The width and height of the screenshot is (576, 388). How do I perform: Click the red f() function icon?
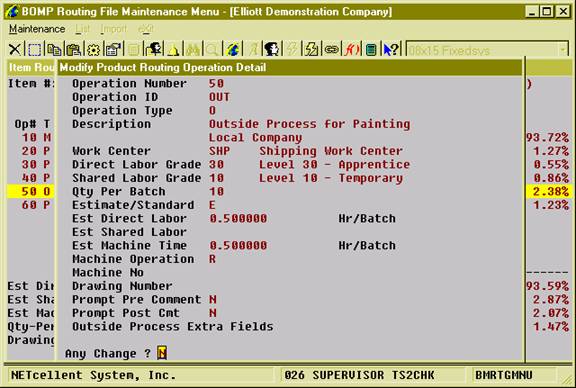point(351,49)
